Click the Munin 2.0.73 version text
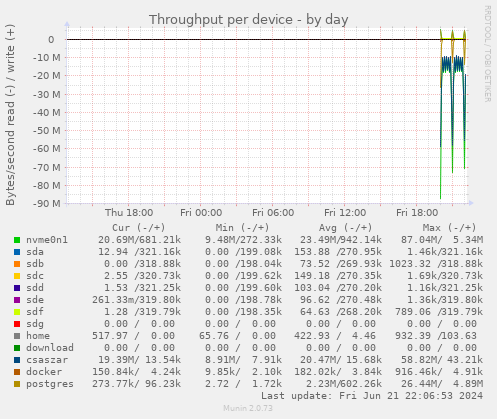 [248, 408]
